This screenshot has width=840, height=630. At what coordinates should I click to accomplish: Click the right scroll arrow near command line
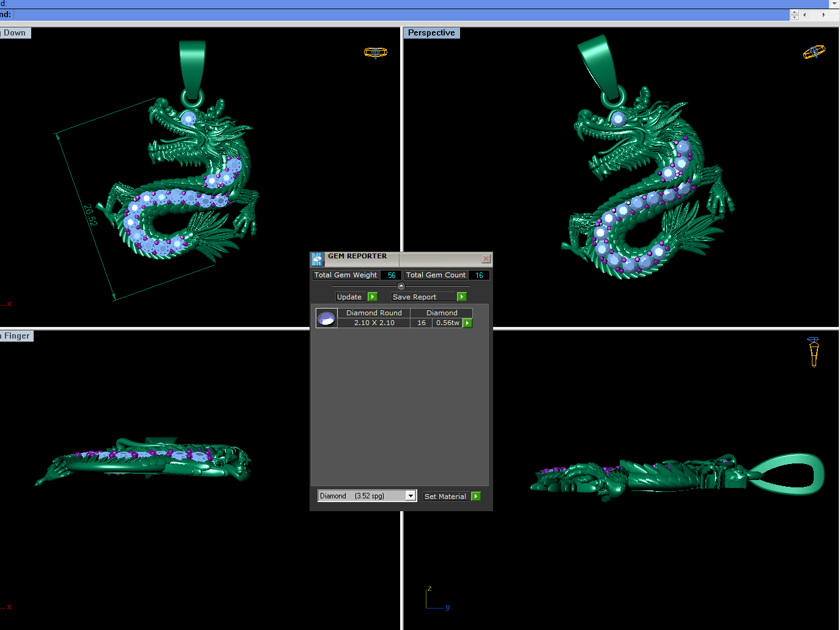click(823, 15)
